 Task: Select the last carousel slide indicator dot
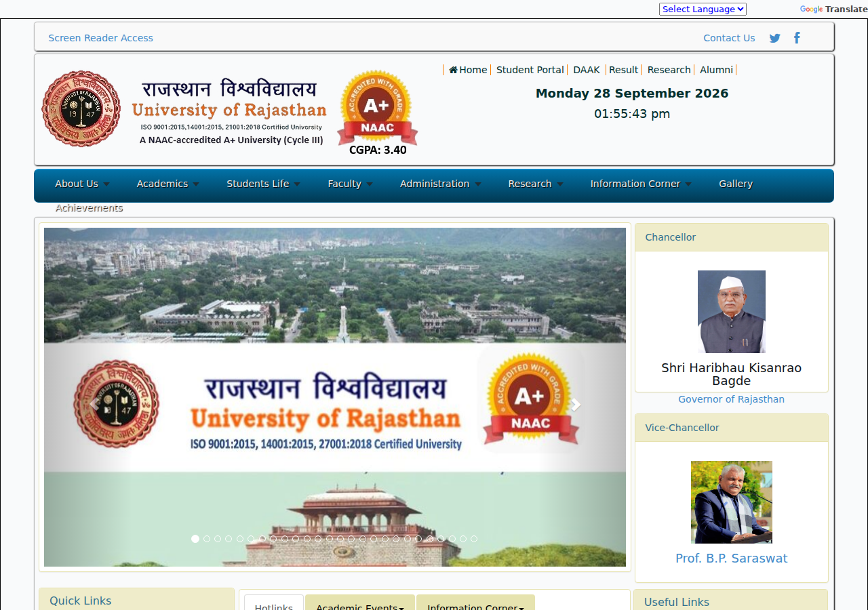point(474,539)
